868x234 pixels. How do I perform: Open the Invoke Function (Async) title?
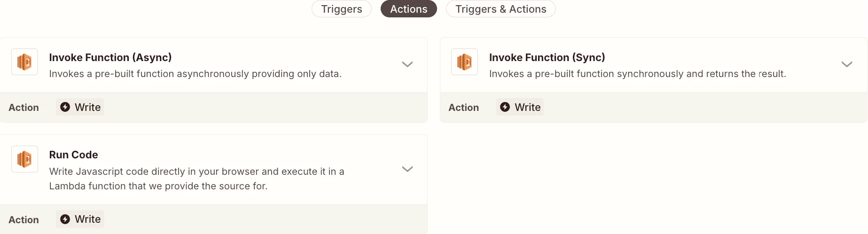click(x=110, y=57)
